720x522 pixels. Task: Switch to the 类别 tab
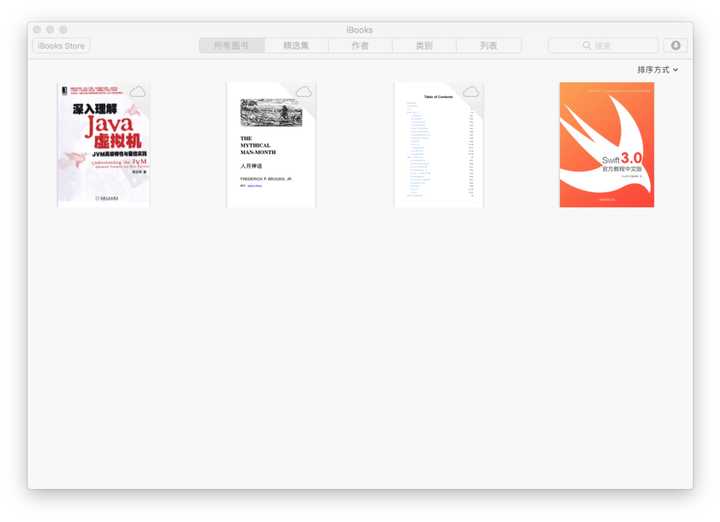click(424, 45)
